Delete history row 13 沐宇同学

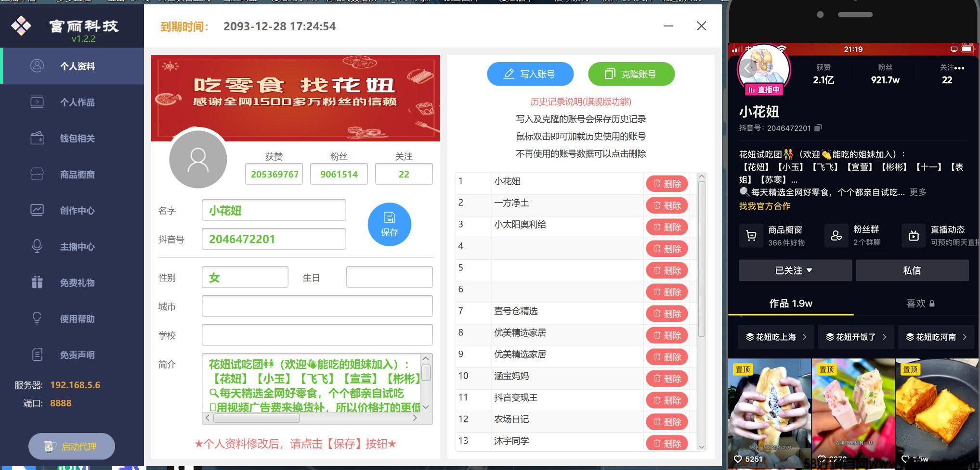(667, 443)
